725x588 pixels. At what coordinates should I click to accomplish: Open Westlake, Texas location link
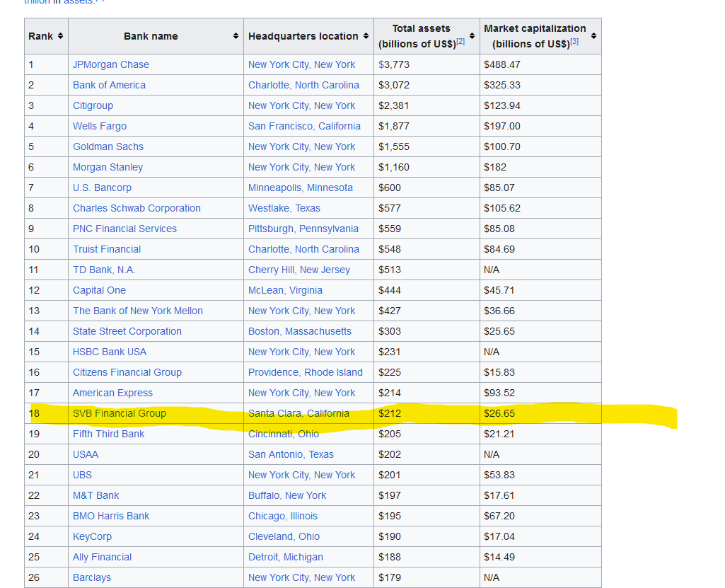(x=284, y=208)
